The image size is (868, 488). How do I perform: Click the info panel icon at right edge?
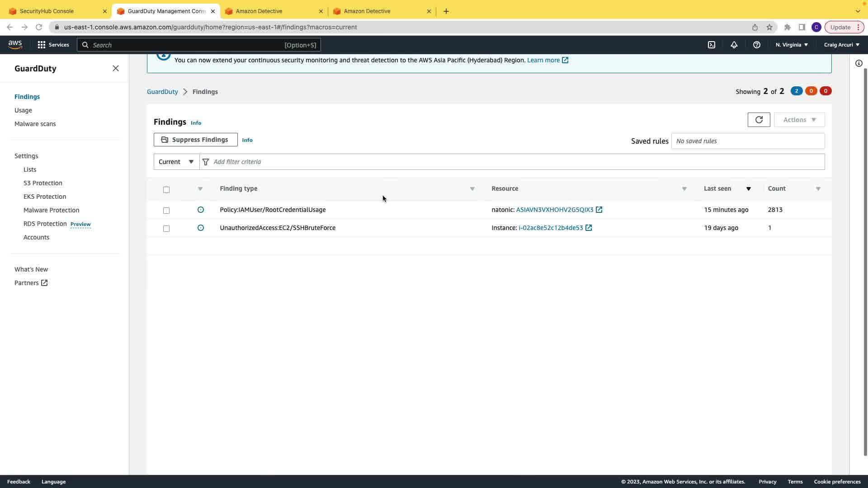[x=859, y=63]
